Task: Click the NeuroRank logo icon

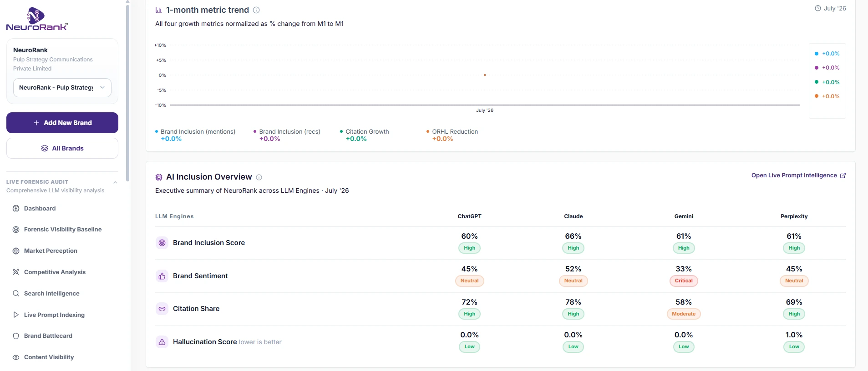Action: [36, 15]
